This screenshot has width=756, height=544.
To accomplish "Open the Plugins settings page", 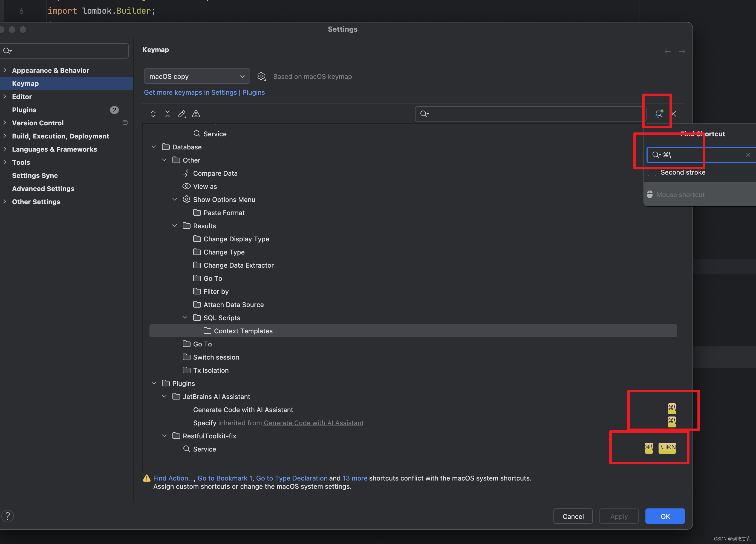I will click(x=24, y=110).
